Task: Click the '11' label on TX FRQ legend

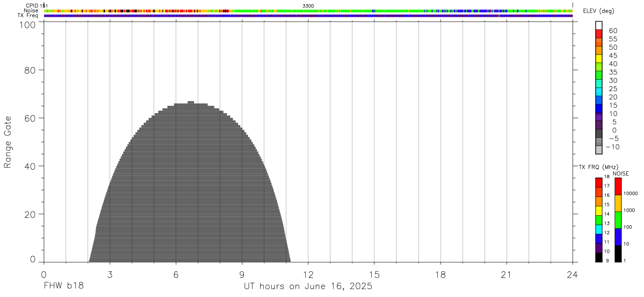Action: [606, 242]
